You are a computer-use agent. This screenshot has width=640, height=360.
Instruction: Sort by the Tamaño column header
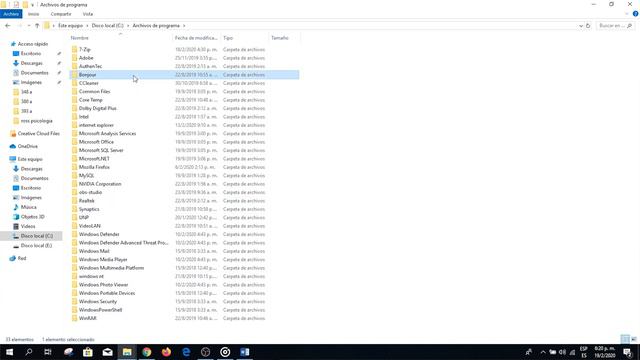(x=280, y=38)
